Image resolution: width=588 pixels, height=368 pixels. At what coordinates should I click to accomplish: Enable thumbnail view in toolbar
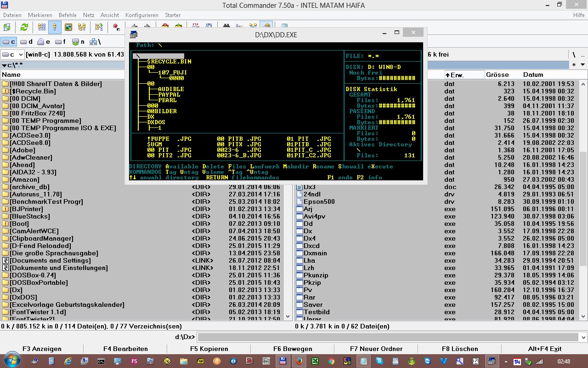click(68, 27)
